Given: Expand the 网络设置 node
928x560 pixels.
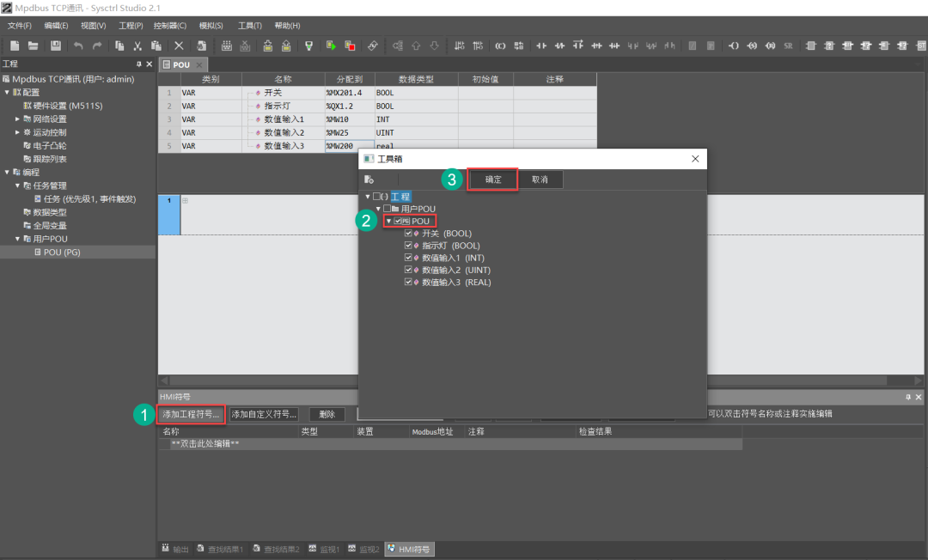Looking at the screenshot, I should pyautogui.click(x=18, y=119).
